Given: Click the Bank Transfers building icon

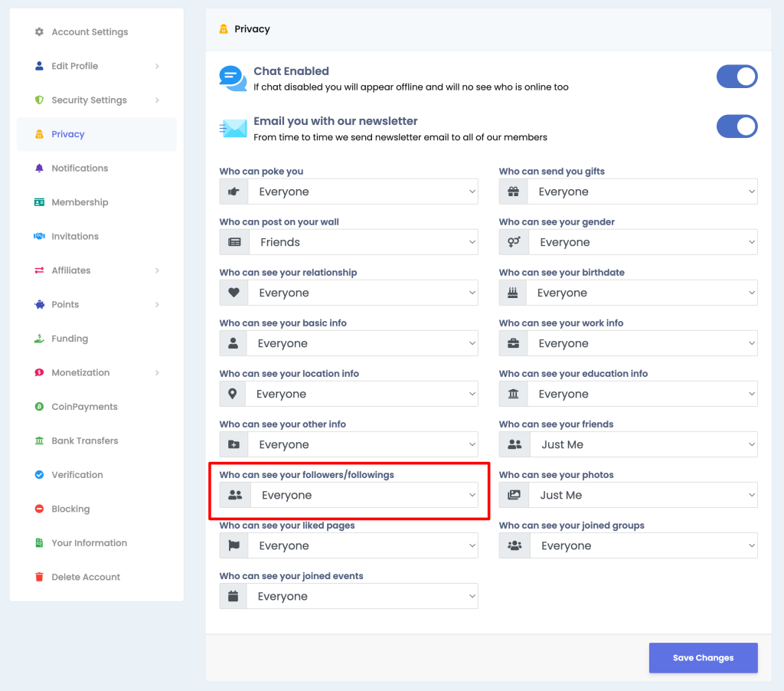Looking at the screenshot, I should tap(39, 440).
